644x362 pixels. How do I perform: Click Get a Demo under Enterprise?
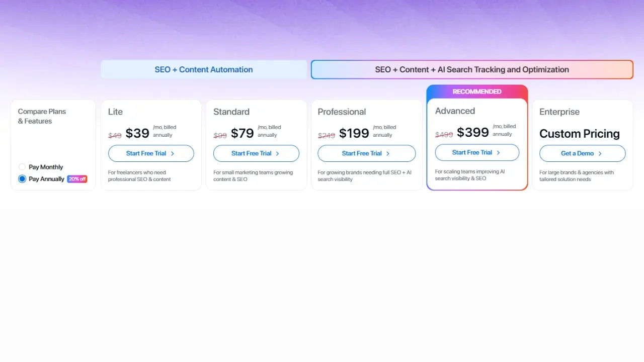(x=582, y=153)
